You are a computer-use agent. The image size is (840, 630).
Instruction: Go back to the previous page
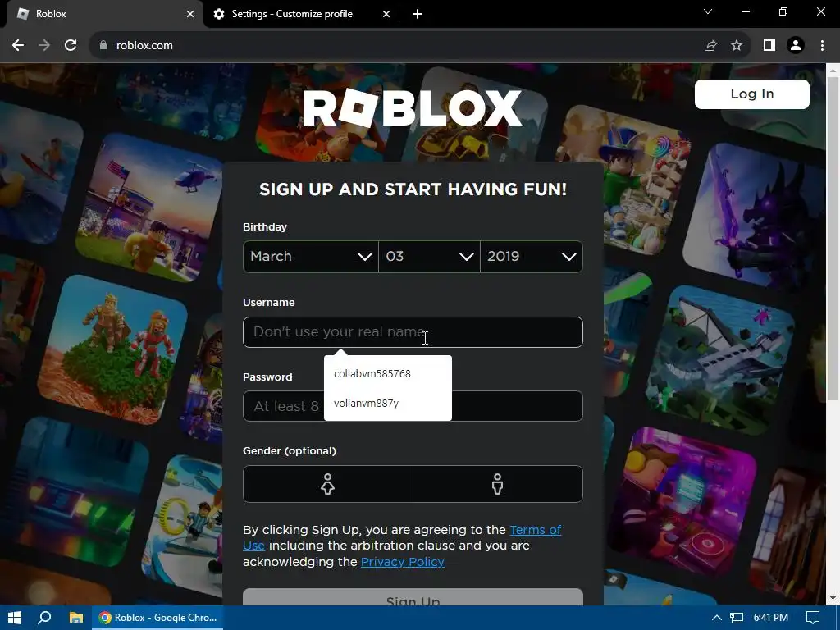coord(18,46)
